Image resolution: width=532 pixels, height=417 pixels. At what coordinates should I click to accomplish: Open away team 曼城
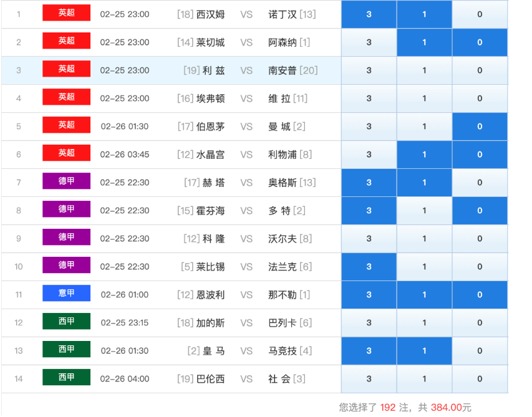click(x=279, y=127)
